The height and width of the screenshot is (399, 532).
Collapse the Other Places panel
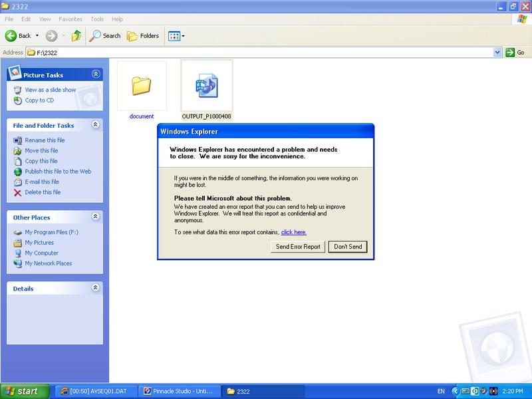click(x=96, y=217)
